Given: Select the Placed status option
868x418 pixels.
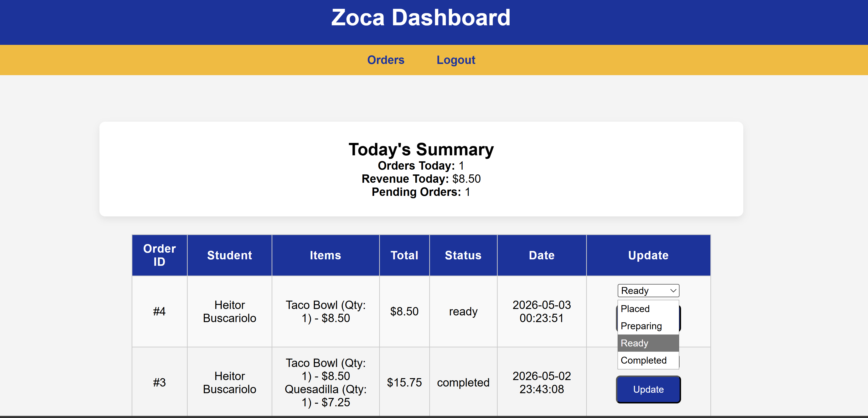Looking at the screenshot, I should pyautogui.click(x=648, y=308).
